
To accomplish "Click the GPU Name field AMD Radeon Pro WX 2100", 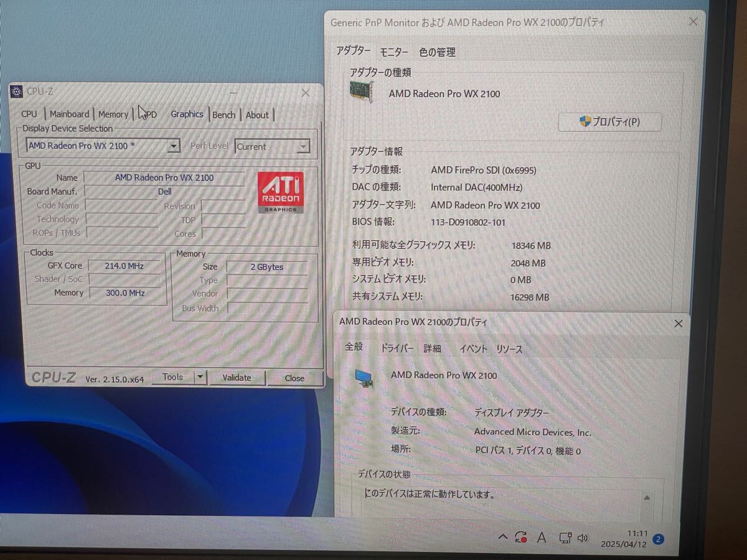I will pos(164,177).
